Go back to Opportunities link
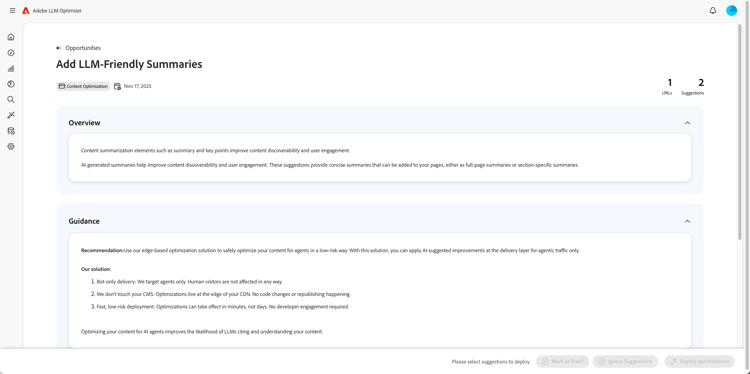 click(83, 48)
